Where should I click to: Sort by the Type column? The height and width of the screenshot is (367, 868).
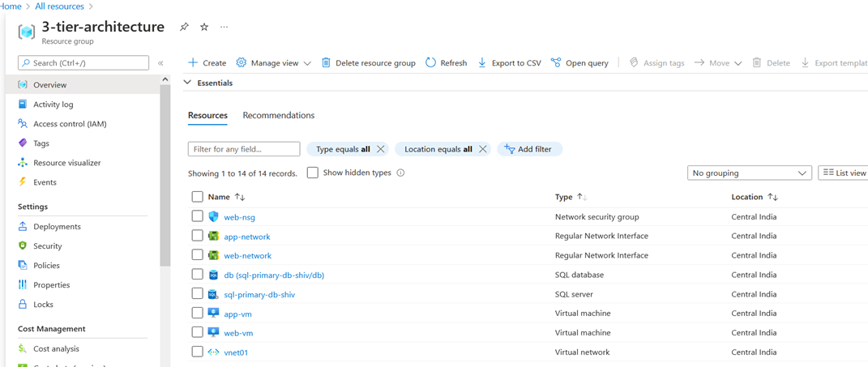tap(571, 197)
